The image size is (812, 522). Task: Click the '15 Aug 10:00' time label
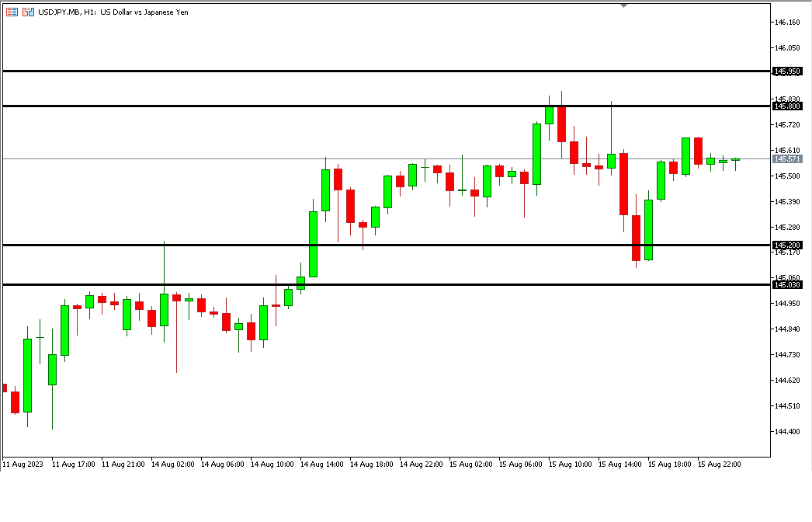pyautogui.click(x=571, y=464)
